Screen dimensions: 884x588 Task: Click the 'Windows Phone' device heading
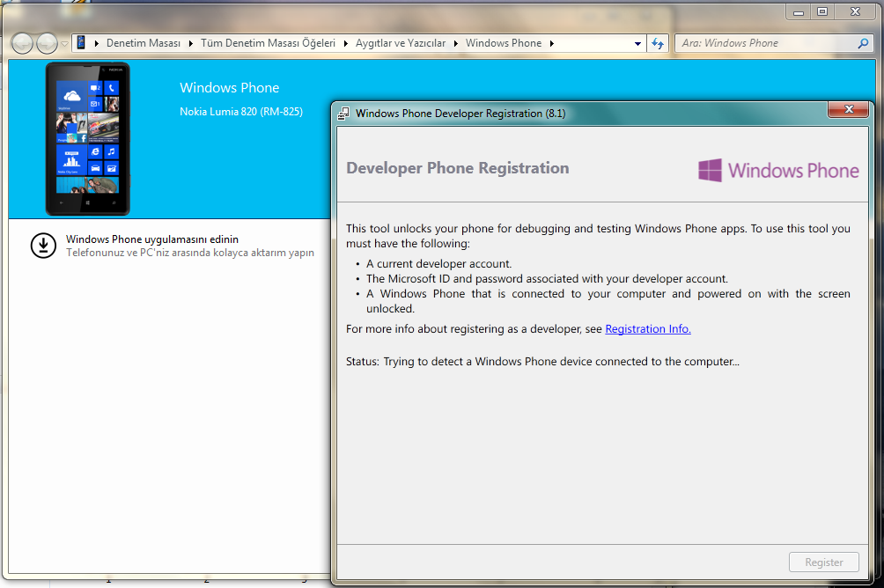(230, 87)
